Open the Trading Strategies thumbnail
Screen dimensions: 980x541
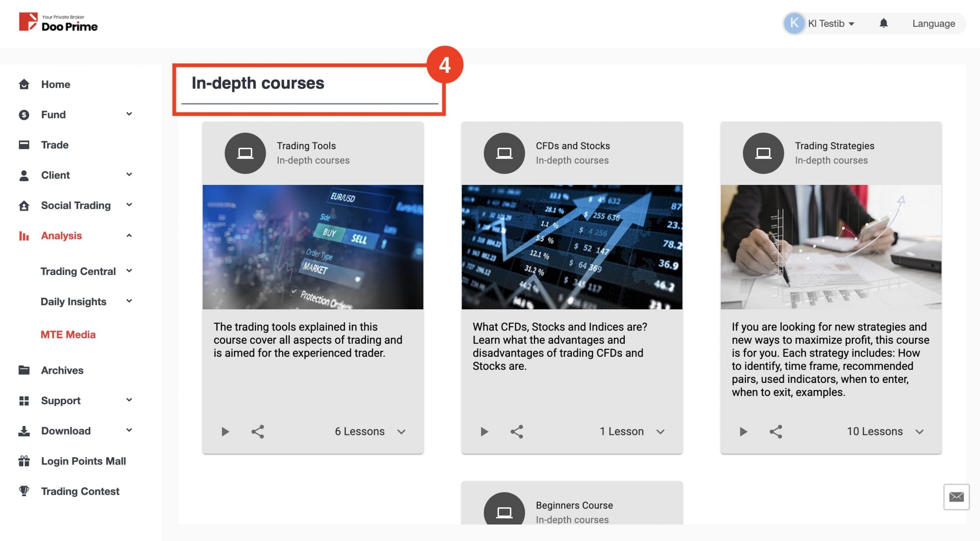tap(831, 247)
